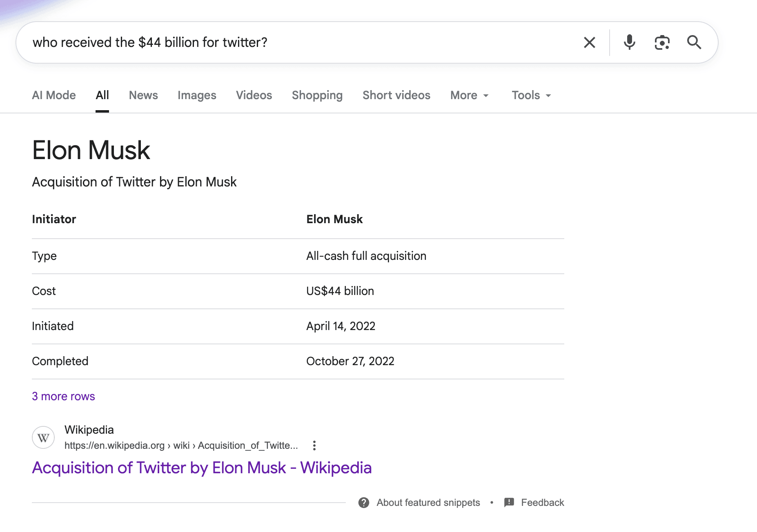This screenshot has width=757, height=532.
Task: Open the three-dot menu beside the Wikipedia result
Action: click(x=314, y=446)
